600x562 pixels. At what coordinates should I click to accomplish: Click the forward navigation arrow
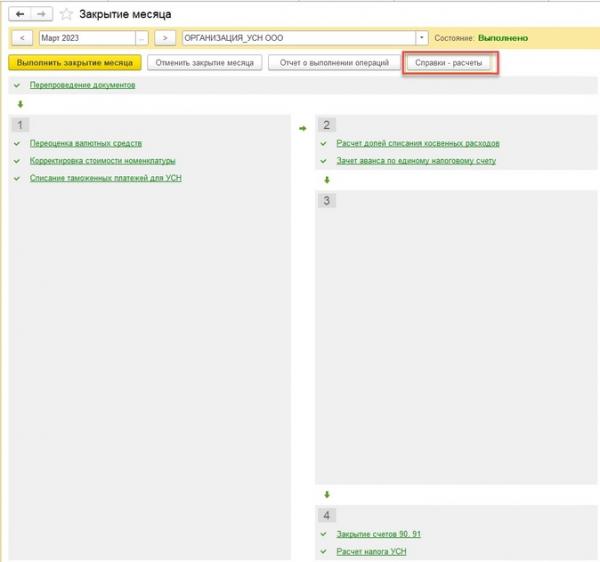pos(42,15)
